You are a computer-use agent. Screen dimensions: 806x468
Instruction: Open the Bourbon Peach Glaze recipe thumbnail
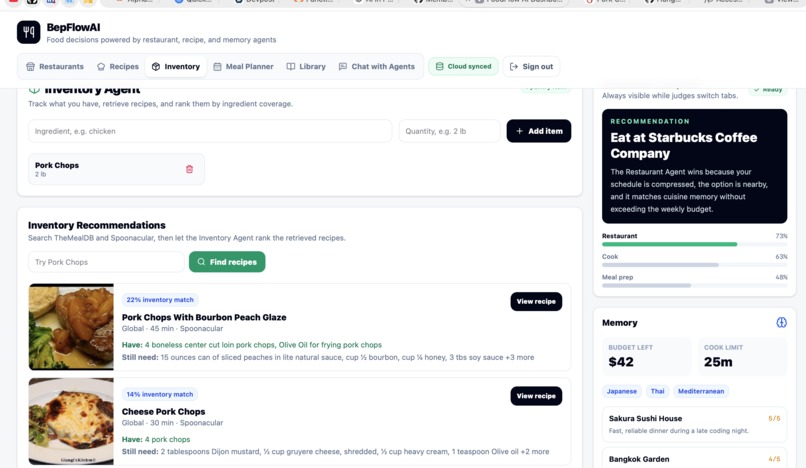[71, 327]
